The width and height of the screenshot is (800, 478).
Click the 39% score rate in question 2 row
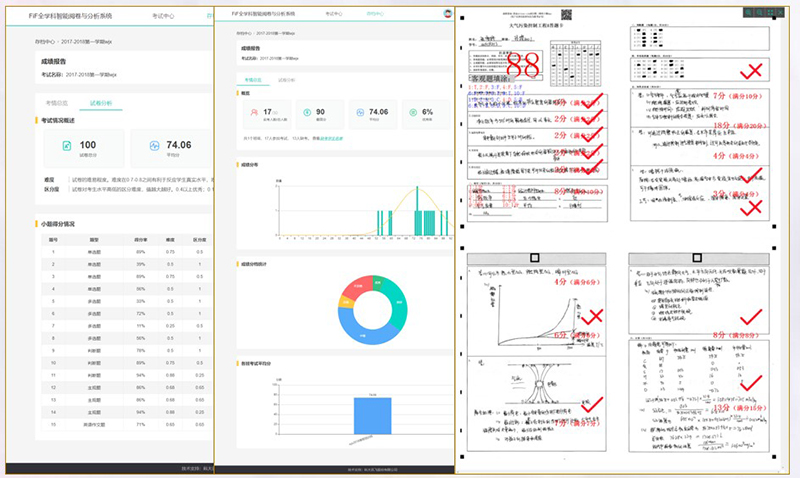[140, 264]
